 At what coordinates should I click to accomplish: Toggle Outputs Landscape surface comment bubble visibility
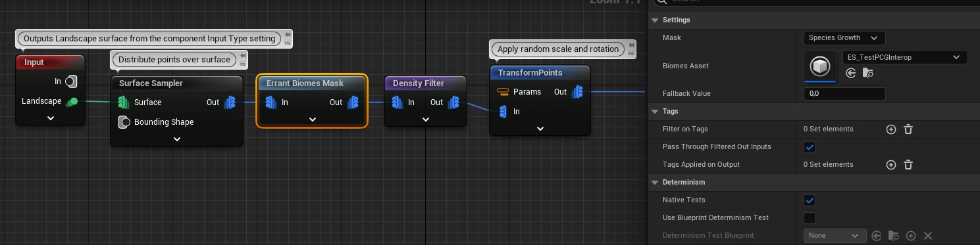[x=287, y=43]
